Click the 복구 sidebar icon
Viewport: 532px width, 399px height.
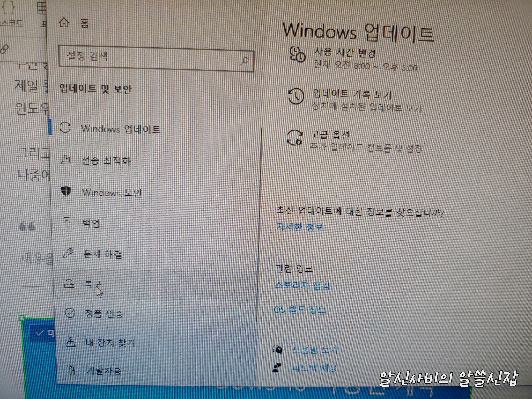click(69, 283)
